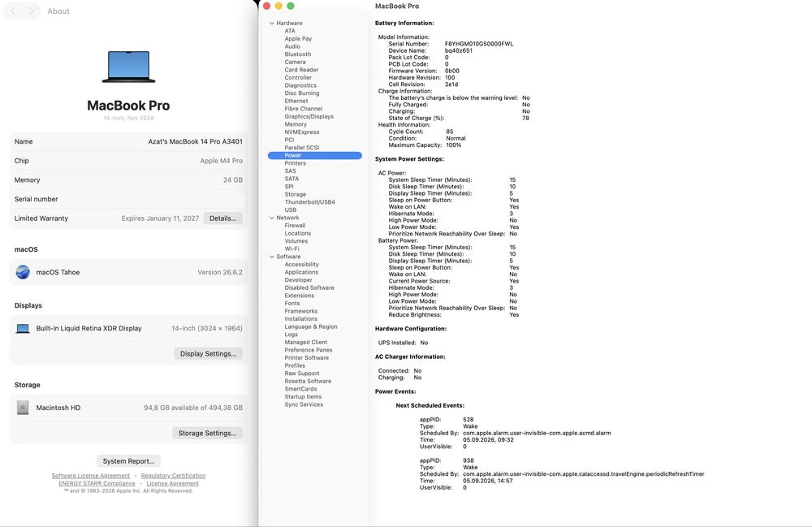Select Firewall in the sidebar
The width and height of the screenshot is (812, 527).
click(295, 226)
